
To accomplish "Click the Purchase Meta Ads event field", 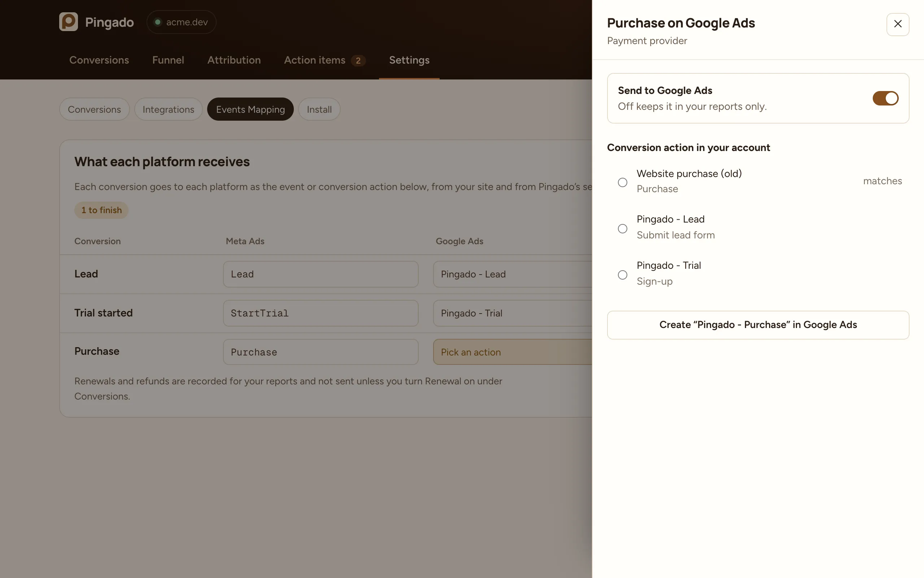I will coord(321,352).
